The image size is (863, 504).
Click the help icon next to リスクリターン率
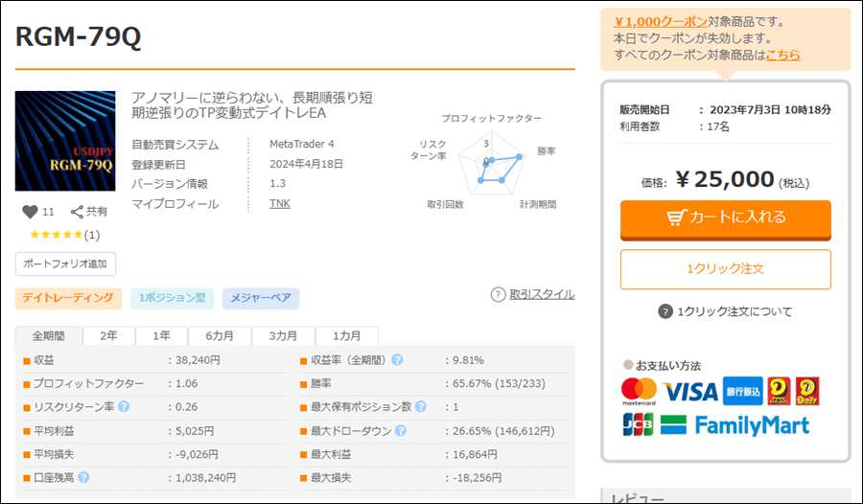click(x=124, y=407)
